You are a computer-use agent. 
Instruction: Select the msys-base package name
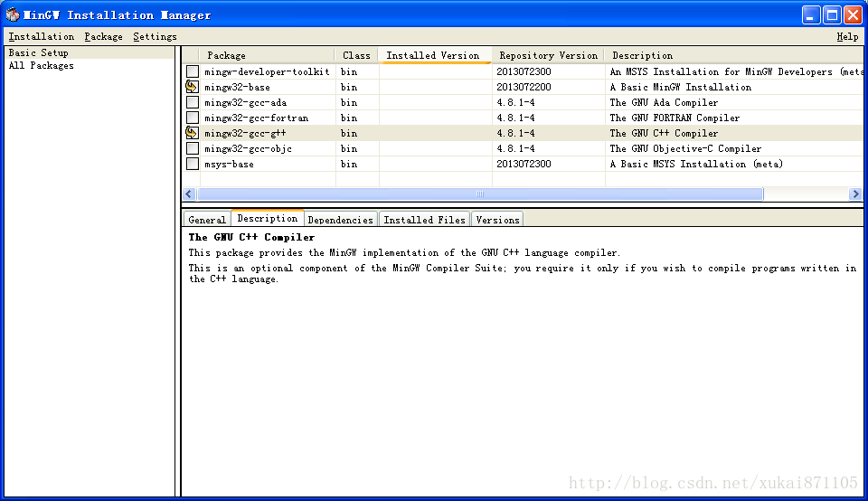coord(229,164)
